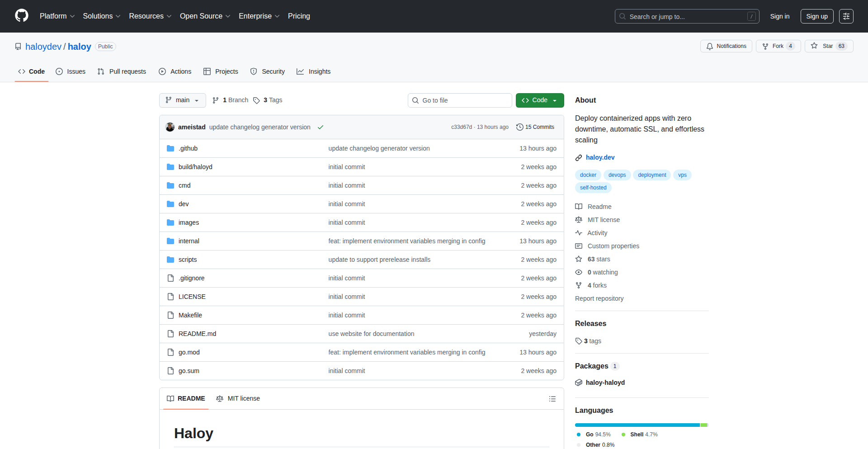Click the Go to file search field
This screenshot has width=868, height=449.
point(460,100)
